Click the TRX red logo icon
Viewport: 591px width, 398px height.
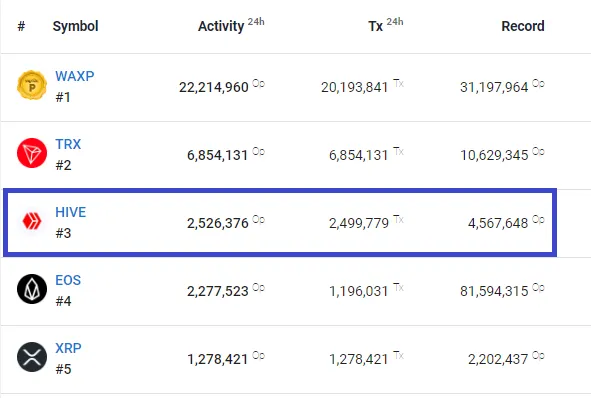pos(32,153)
